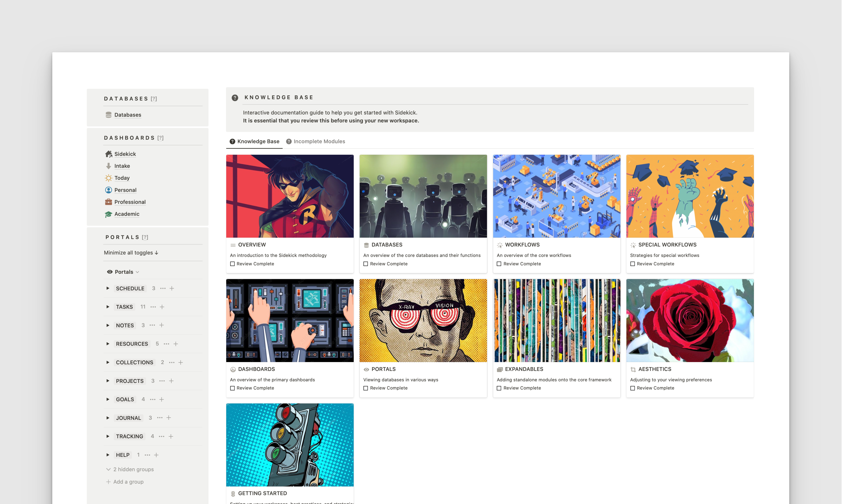Click the question mark icon in Knowledge Base header

[234, 97]
